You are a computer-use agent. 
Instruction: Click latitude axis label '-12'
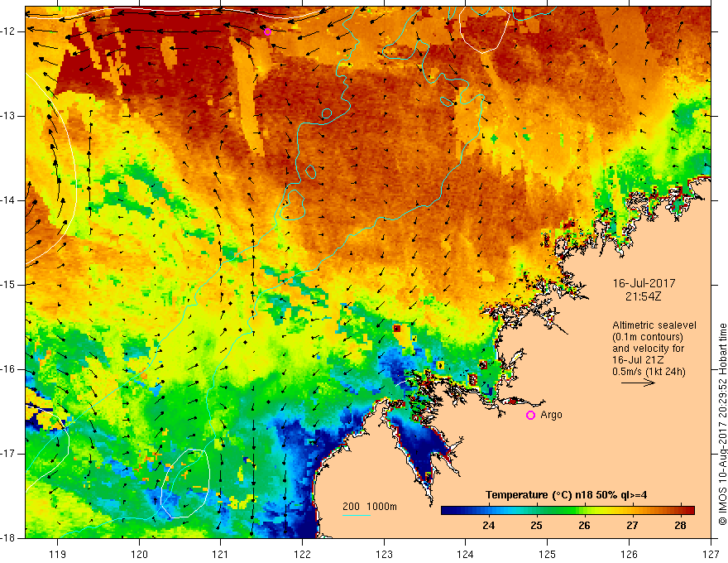[9, 31]
